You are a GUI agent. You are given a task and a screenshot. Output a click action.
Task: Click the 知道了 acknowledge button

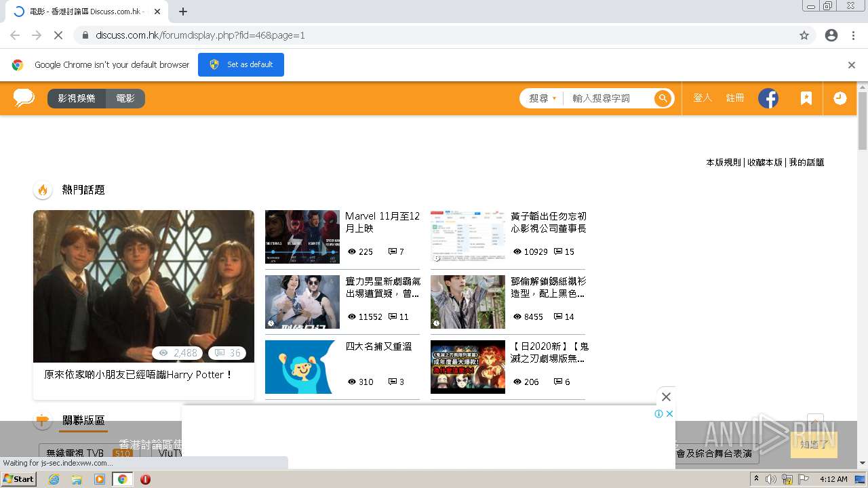tap(814, 445)
